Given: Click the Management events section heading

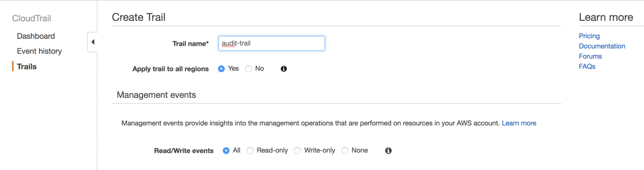Looking at the screenshot, I should (156, 95).
